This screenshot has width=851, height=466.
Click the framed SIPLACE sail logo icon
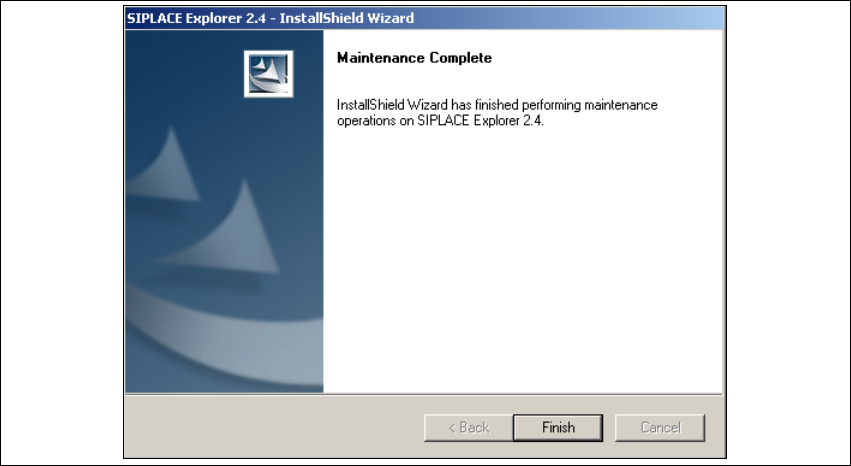click(x=269, y=74)
